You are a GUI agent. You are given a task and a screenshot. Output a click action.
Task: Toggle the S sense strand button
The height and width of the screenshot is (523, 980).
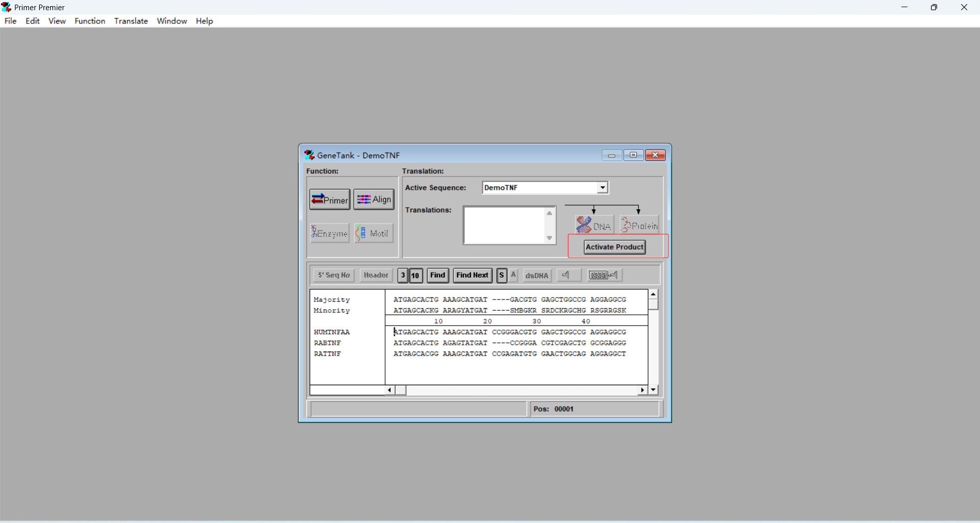click(501, 276)
